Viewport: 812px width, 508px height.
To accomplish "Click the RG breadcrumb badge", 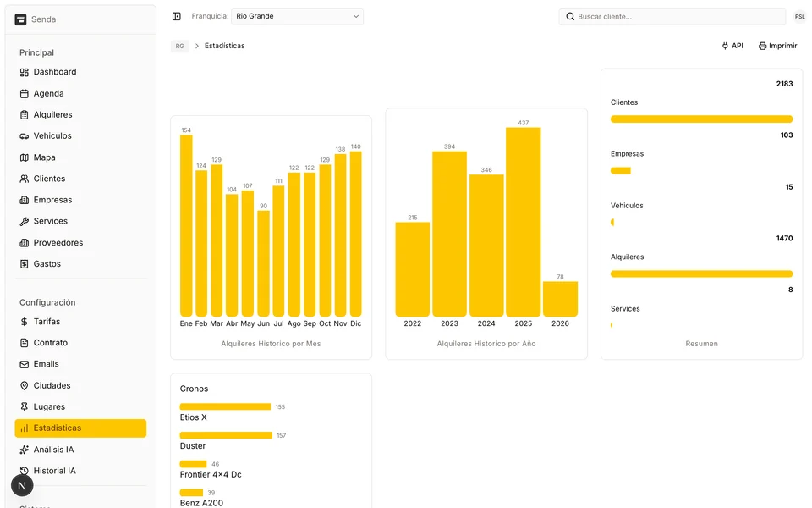I will pos(179,46).
